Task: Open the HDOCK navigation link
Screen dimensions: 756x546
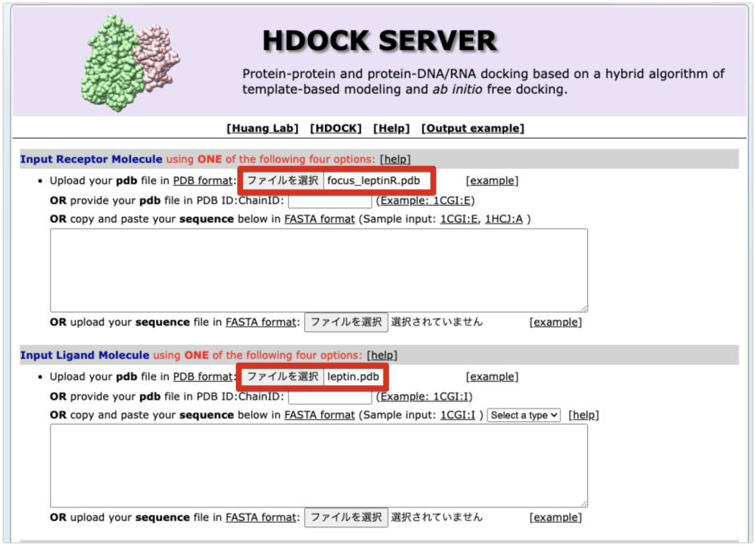Action: point(336,127)
